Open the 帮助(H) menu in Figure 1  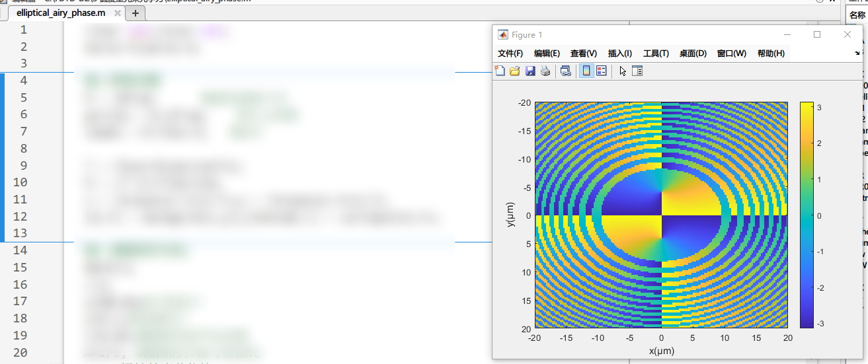(771, 54)
